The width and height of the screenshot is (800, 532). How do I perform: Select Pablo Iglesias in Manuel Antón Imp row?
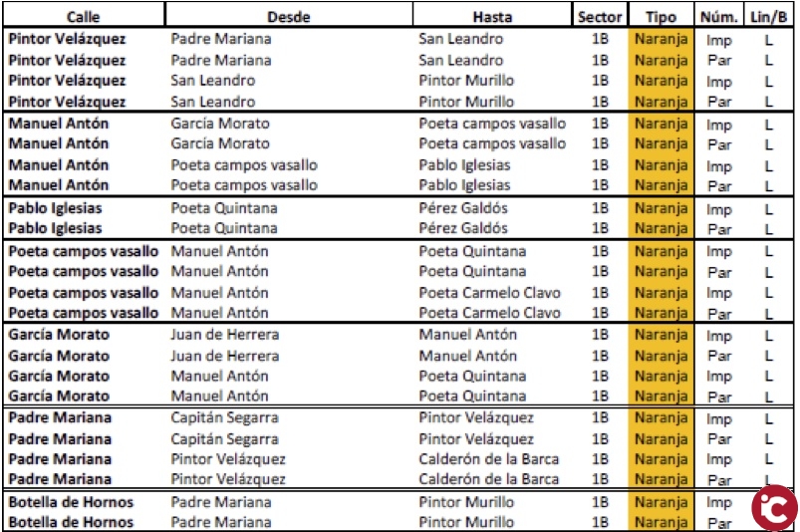pos(464,165)
